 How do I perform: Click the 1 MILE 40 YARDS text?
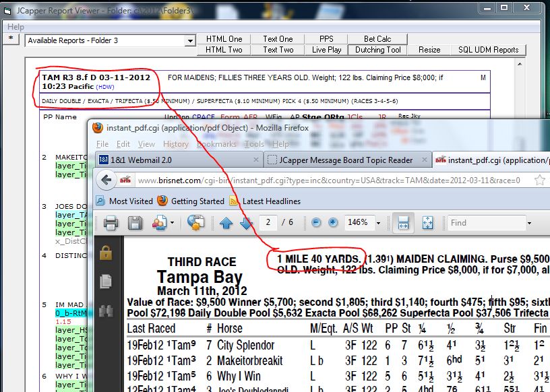[x=319, y=259]
